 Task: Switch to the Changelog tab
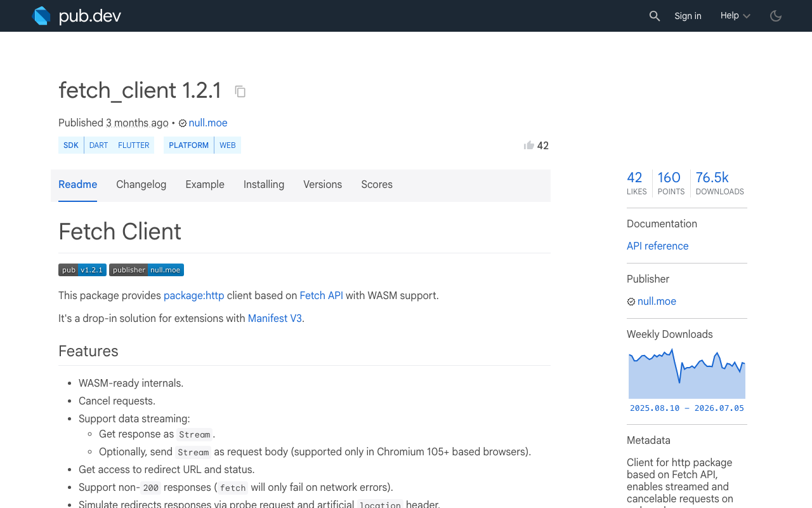click(x=141, y=185)
